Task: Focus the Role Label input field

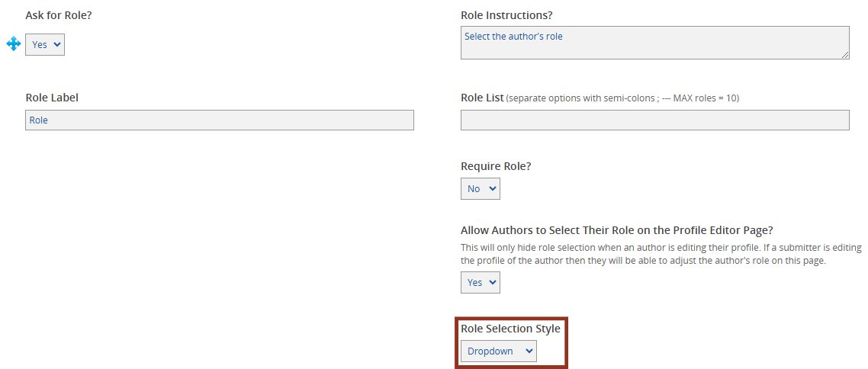Action: [x=220, y=120]
